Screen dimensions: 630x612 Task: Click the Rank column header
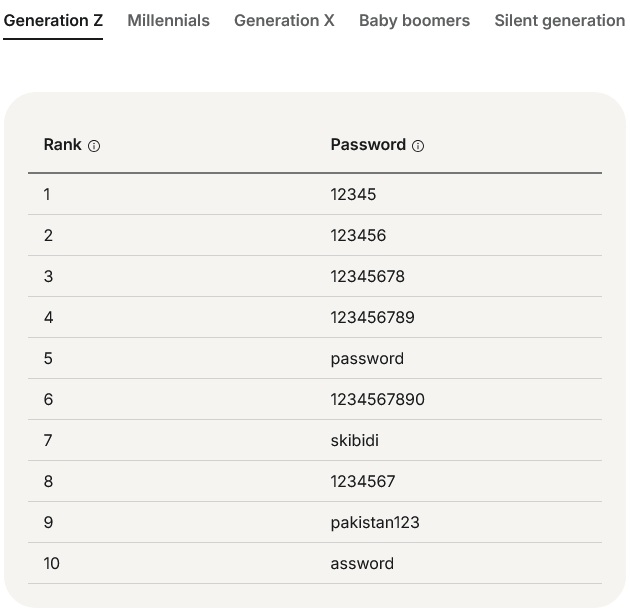pos(62,145)
